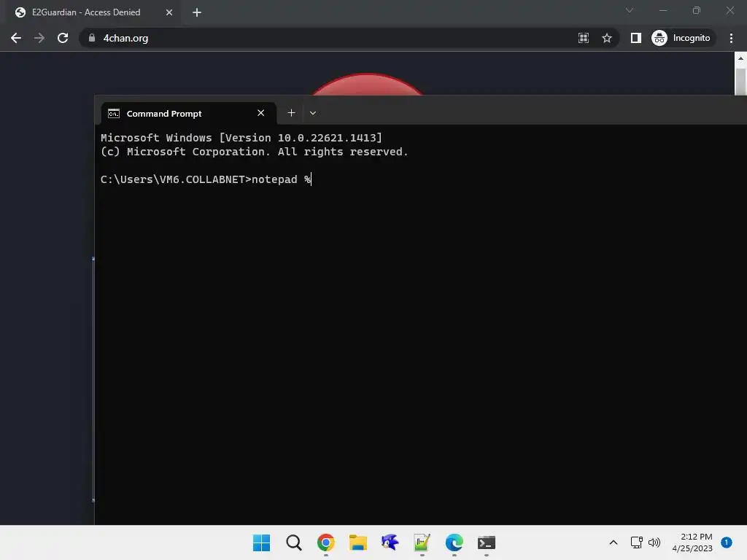Reload the 4chan.org page
The width and height of the screenshot is (747, 560).
click(x=63, y=38)
